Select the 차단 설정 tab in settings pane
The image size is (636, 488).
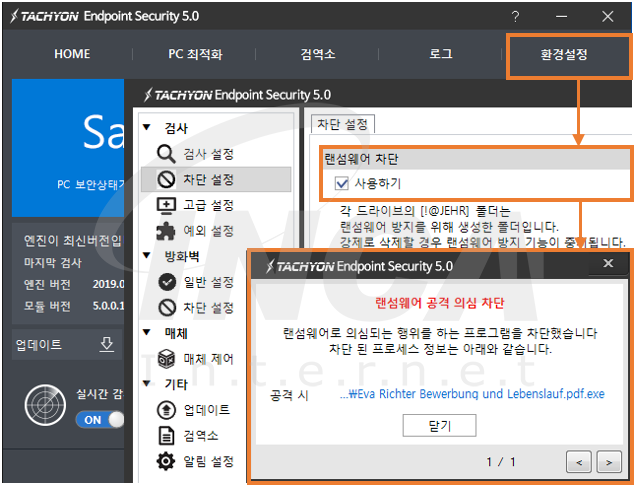click(342, 124)
